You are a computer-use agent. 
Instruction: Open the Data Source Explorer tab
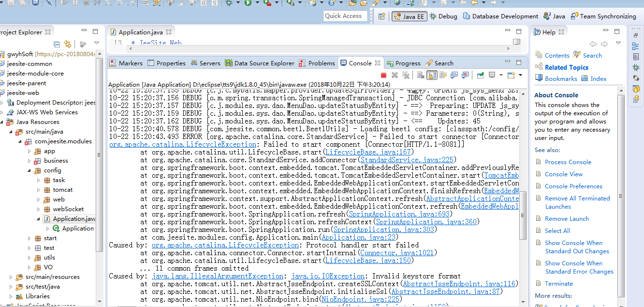(x=260, y=63)
